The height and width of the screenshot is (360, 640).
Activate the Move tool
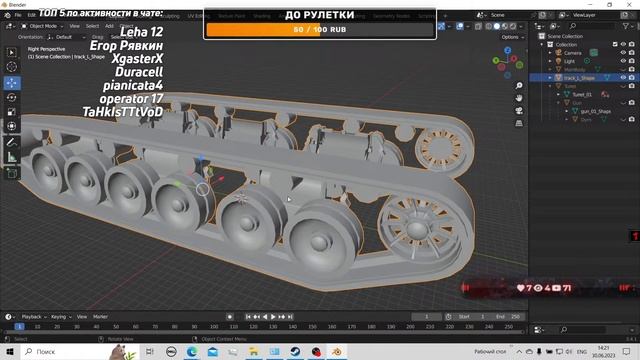[x=11, y=83]
